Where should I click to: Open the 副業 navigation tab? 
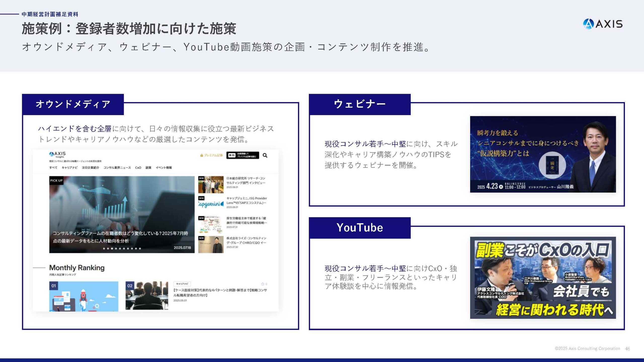[148, 168]
